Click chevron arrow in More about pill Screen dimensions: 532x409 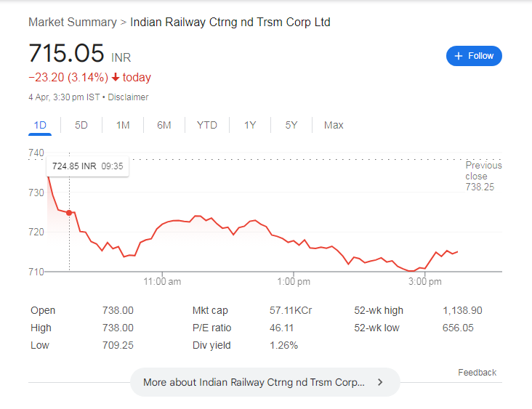coord(380,382)
